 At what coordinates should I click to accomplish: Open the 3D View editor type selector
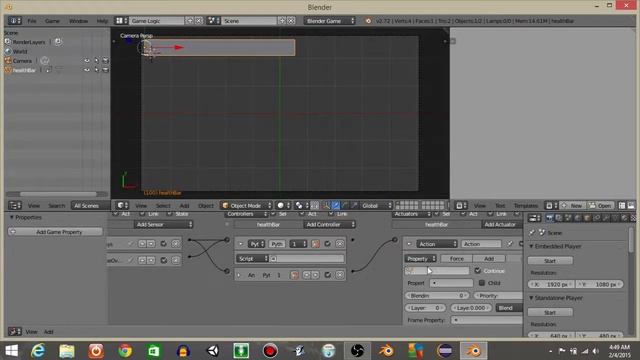(x=122, y=205)
